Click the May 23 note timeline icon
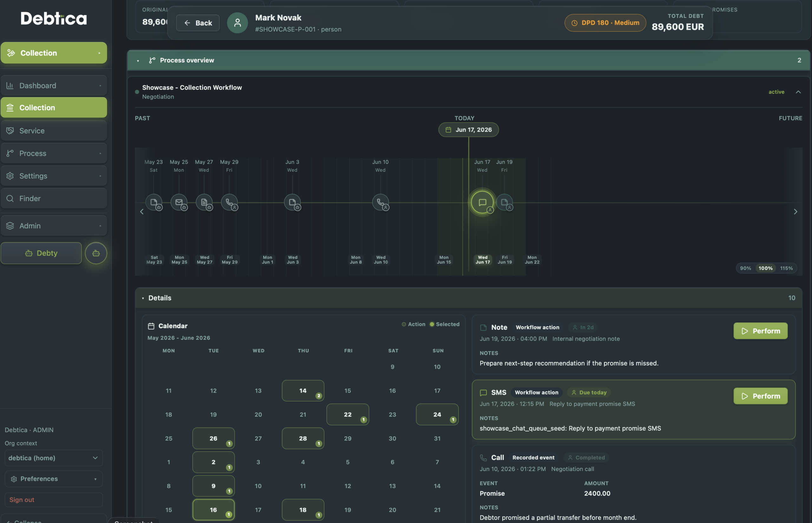The image size is (812, 523). point(154,202)
